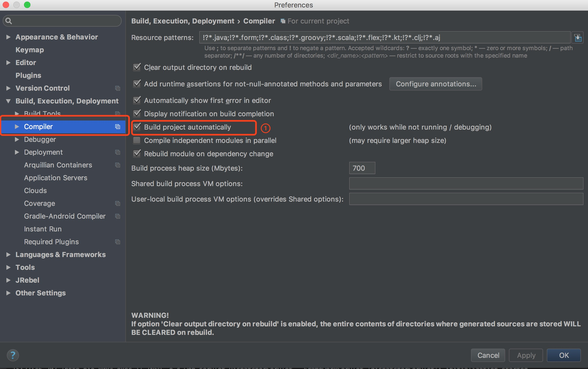Viewport: 588px width, 369px height.
Task: Collapse Build, Execution, Deployment section
Action: click(8, 101)
